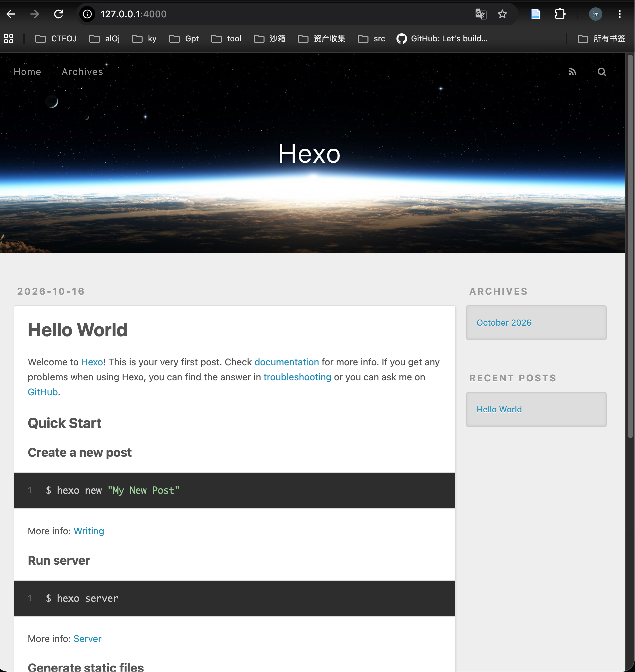Image resolution: width=635 pixels, height=672 pixels.
Task: Open GitHub bookmark in bookmarks bar
Action: [x=442, y=39]
